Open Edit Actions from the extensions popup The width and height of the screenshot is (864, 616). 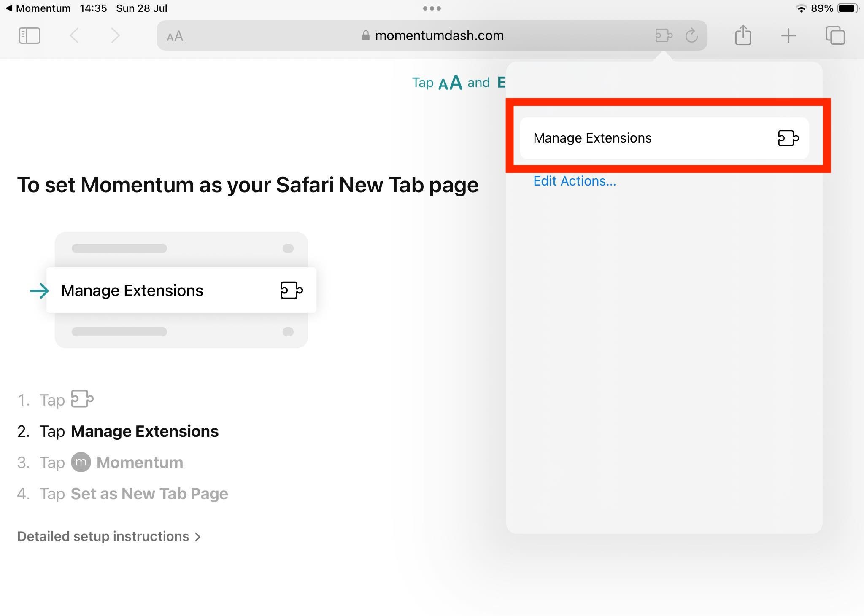(575, 181)
